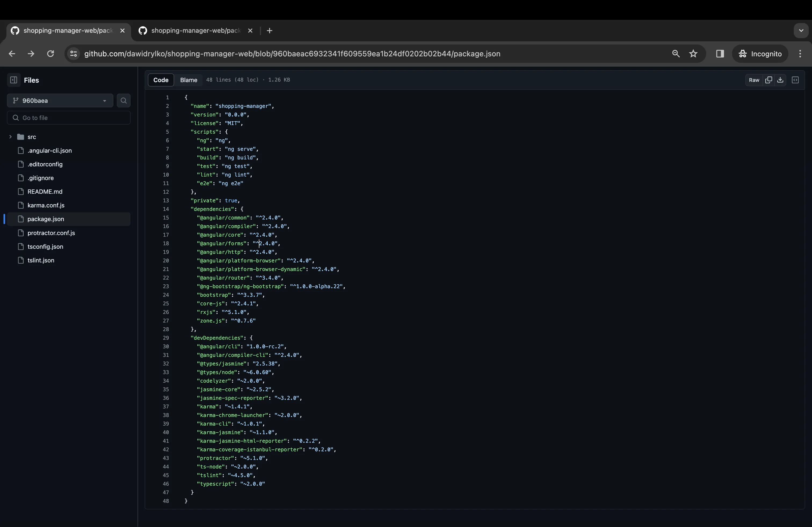The height and width of the screenshot is (527, 812).
Task: Open tslint.json file
Action: click(x=41, y=260)
